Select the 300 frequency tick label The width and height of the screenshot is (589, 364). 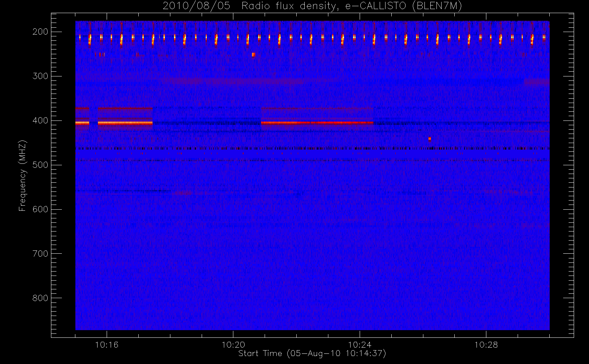click(x=40, y=76)
